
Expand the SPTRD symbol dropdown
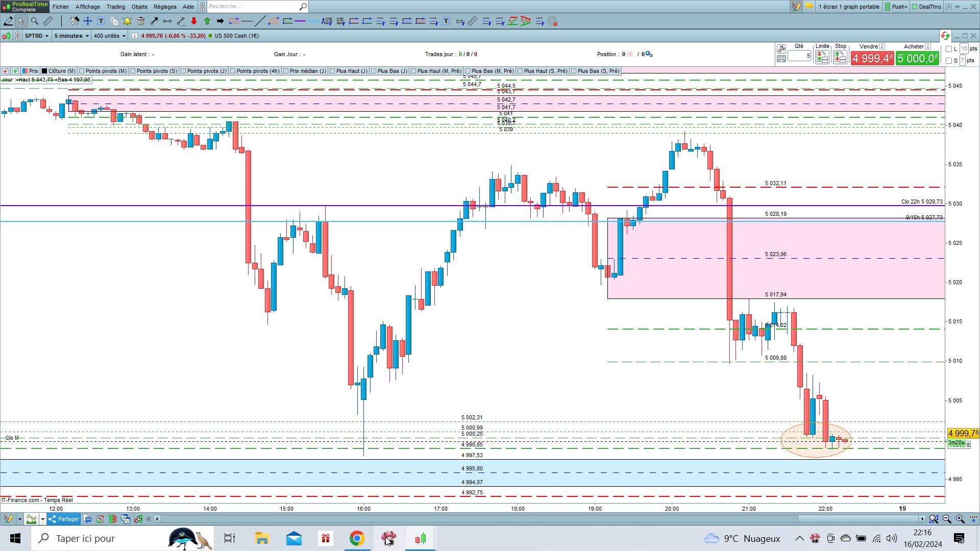[37, 36]
